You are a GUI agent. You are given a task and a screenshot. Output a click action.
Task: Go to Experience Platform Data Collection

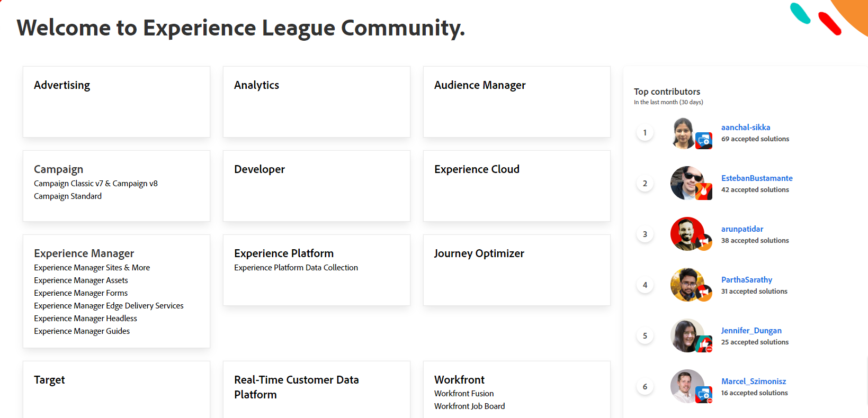click(x=296, y=268)
